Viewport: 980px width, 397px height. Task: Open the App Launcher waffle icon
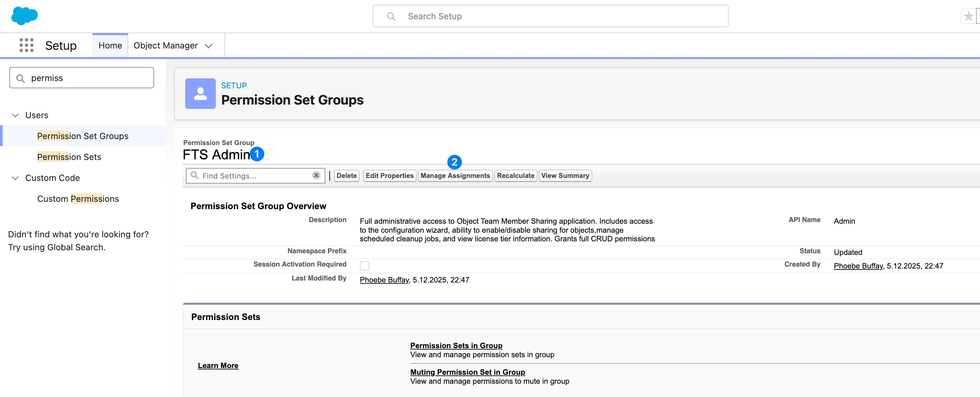coord(26,45)
